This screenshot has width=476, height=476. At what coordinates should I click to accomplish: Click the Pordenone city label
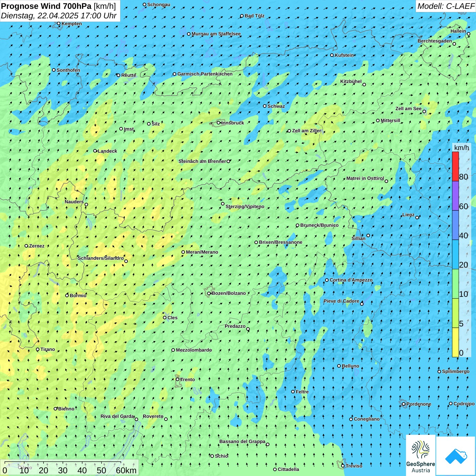coord(419,404)
